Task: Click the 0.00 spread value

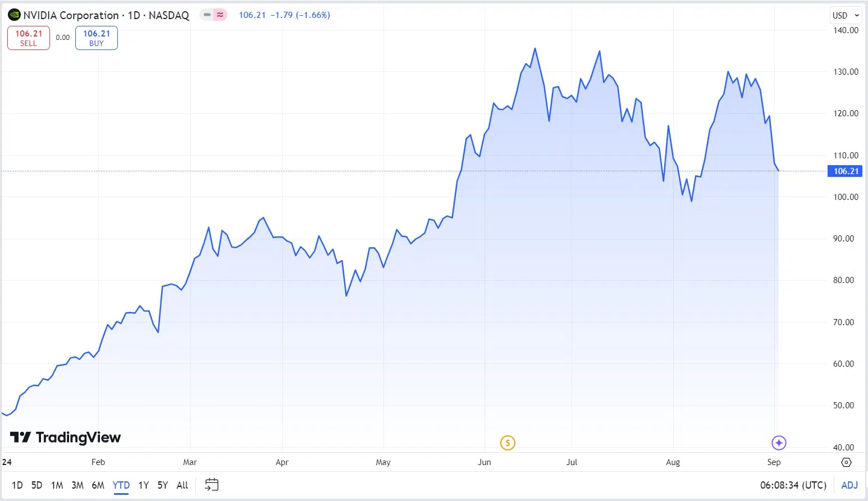Action: (x=63, y=38)
